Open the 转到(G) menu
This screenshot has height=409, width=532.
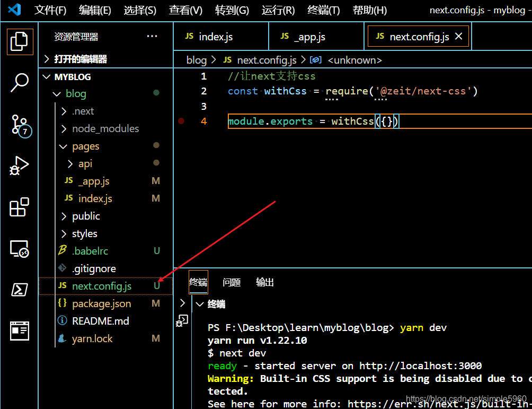(232, 10)
